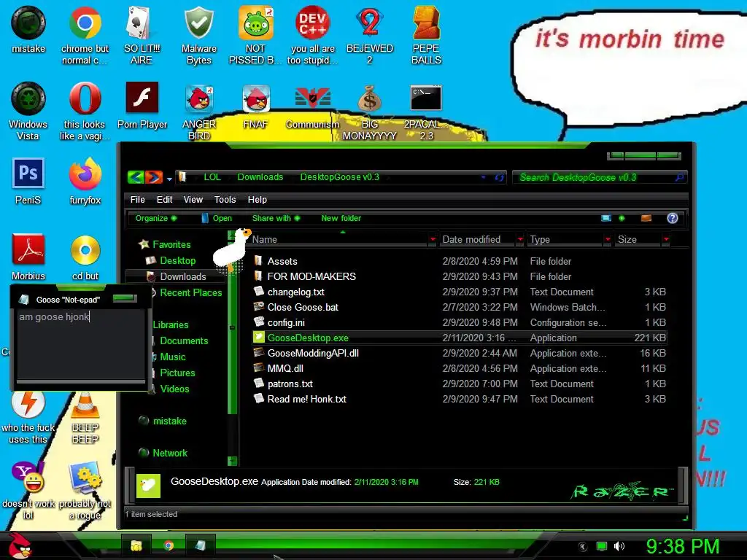This screenshot has height=560, width=747.
Task: Select Desktop in Favorites sidebar
Action: click(x=178, y=260)
